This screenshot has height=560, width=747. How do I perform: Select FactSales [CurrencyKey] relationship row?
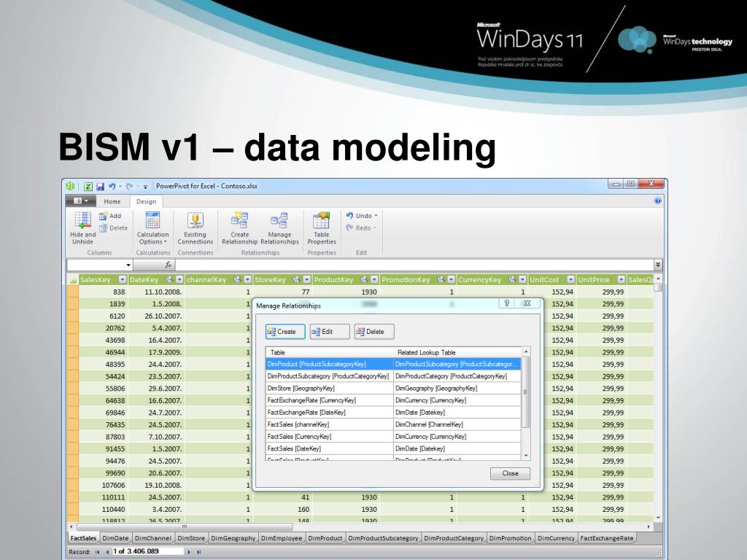pyautogui.click(x=393, y=437)
